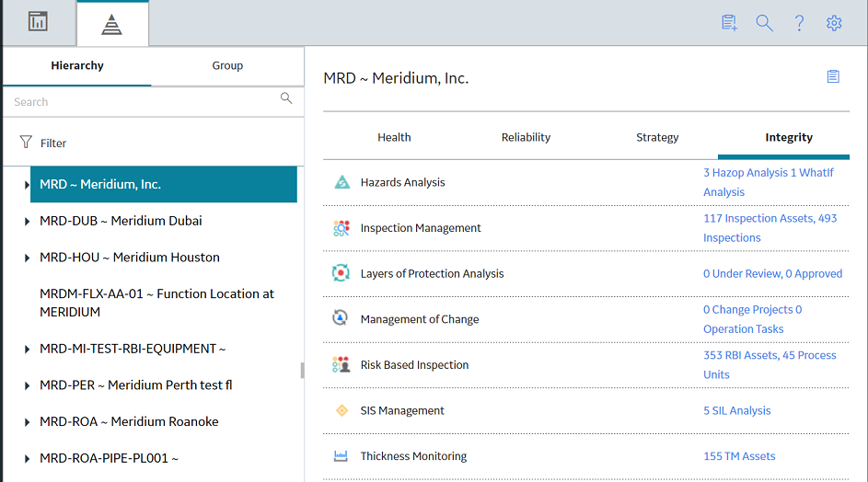Switch to the Hierarchy tab
The height and width of the screenshot is (482, 868).
(77, 65)
